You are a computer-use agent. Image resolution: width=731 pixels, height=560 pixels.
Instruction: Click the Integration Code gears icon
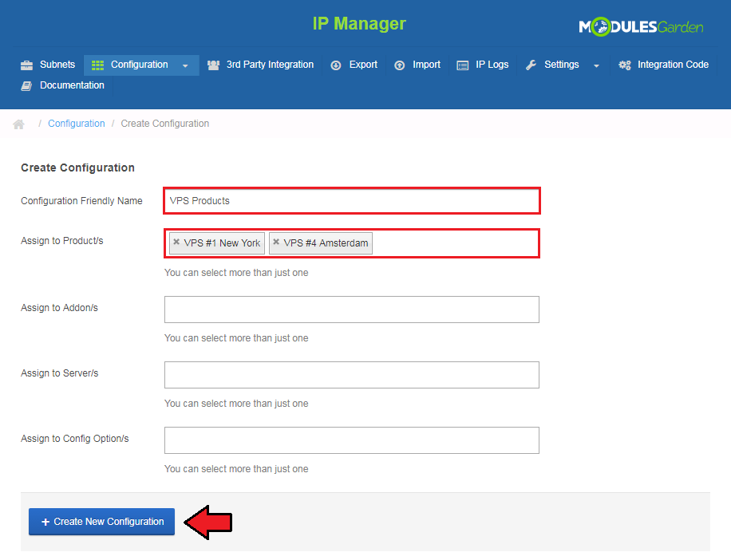pyautogui.click(x=624, y=65)
